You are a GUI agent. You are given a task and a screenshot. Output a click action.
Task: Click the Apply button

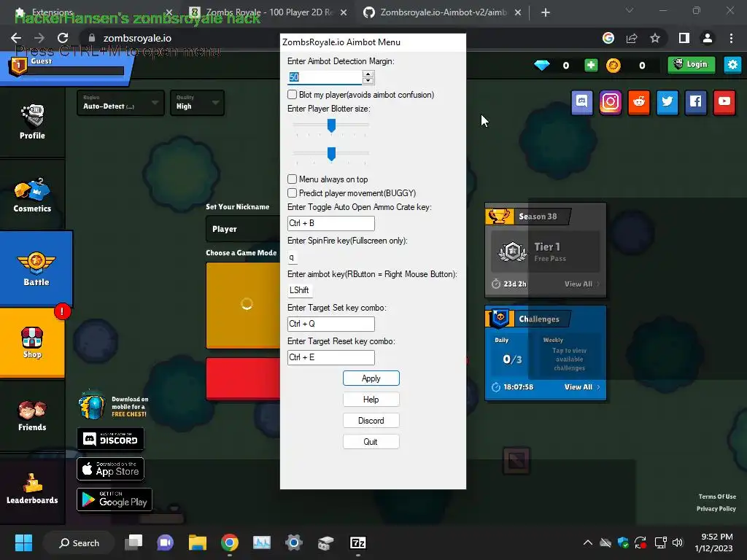[371, 378]
